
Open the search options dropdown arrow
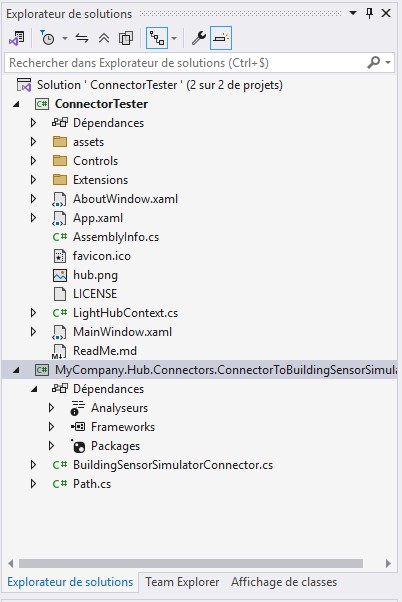[x=388, y=62]
